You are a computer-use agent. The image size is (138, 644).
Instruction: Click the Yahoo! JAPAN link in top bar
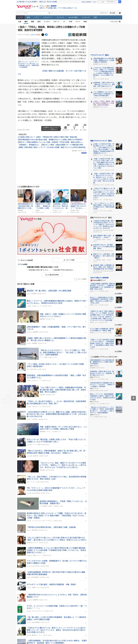pos(86,2)
